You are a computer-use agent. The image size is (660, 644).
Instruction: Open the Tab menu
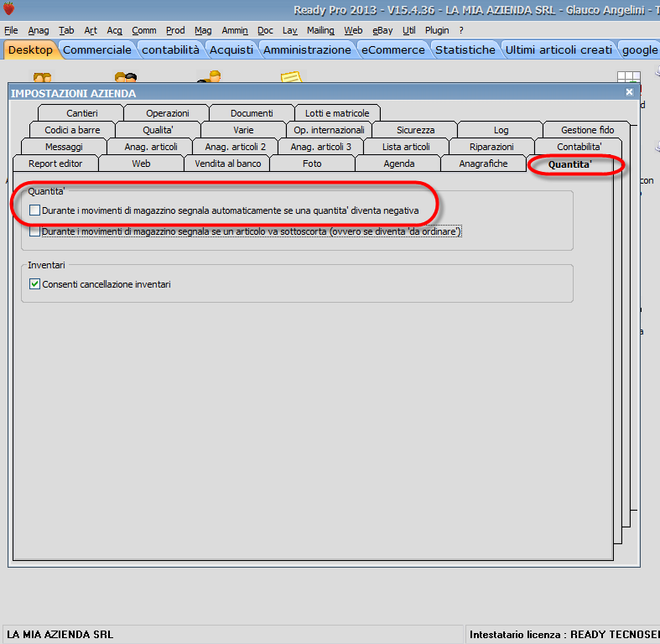point(66,30)
